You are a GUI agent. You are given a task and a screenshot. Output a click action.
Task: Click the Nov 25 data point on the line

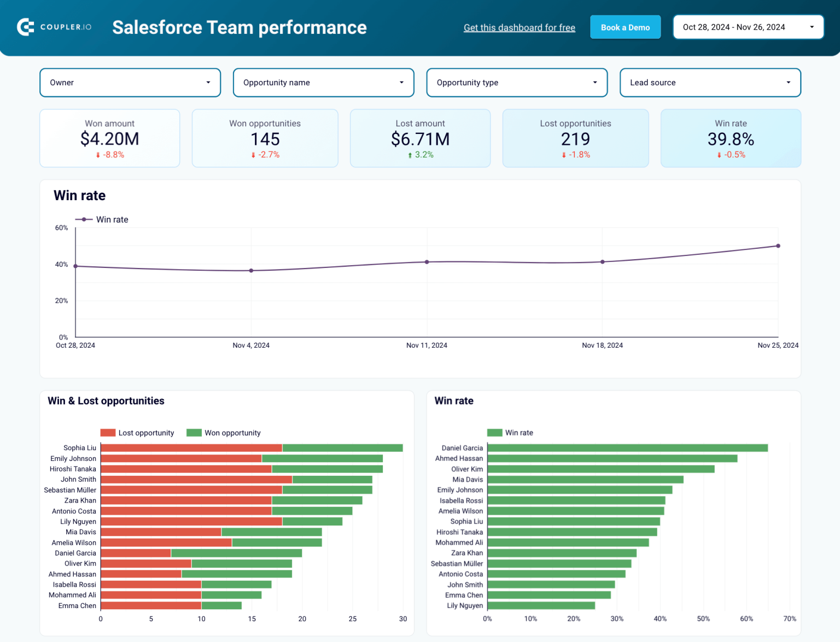[778, 246]
